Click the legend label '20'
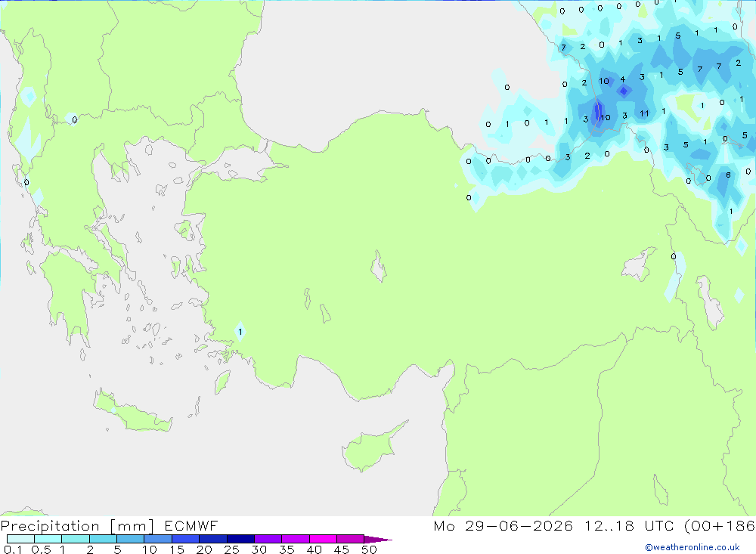 [204, 549]
